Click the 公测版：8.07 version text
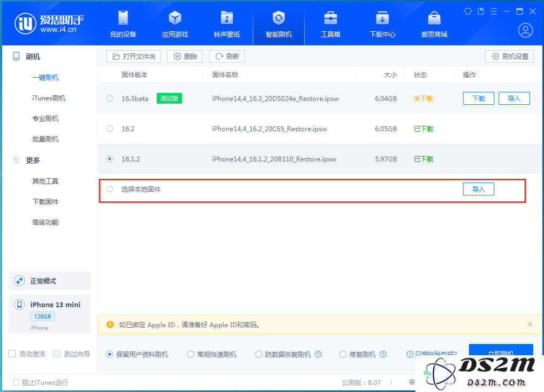Viewport: 544px width, 392px height. 361,382
